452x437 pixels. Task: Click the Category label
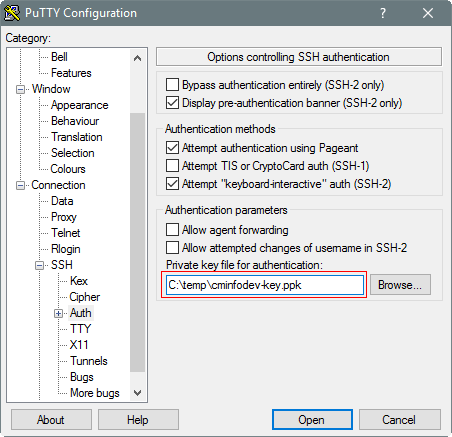28,38
